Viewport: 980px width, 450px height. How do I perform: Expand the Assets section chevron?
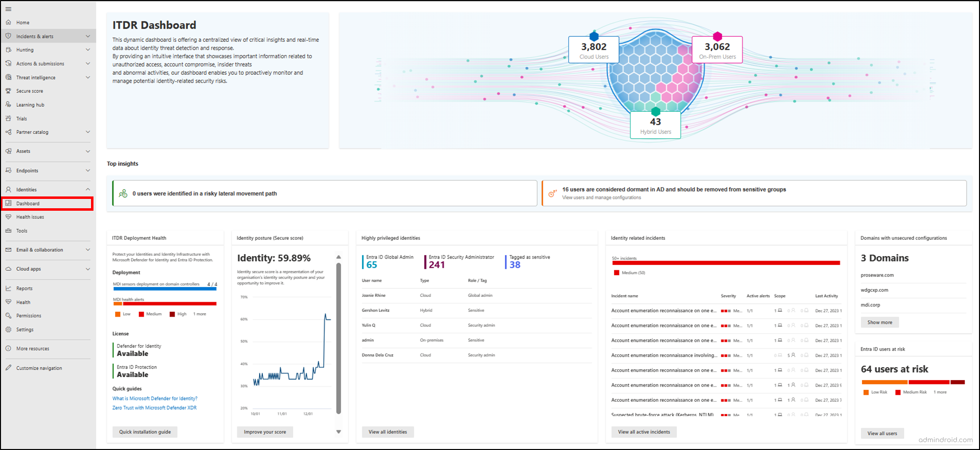tap(88, 151)
